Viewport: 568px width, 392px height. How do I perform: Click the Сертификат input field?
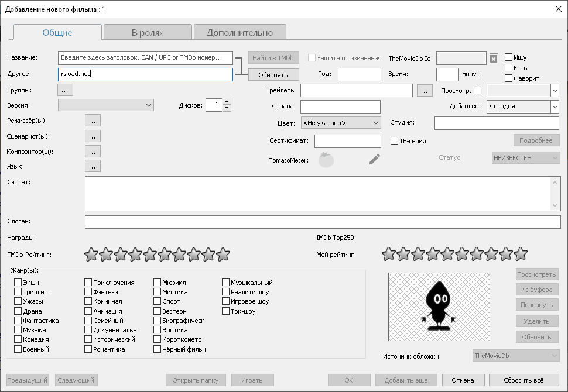pos(348,141)
